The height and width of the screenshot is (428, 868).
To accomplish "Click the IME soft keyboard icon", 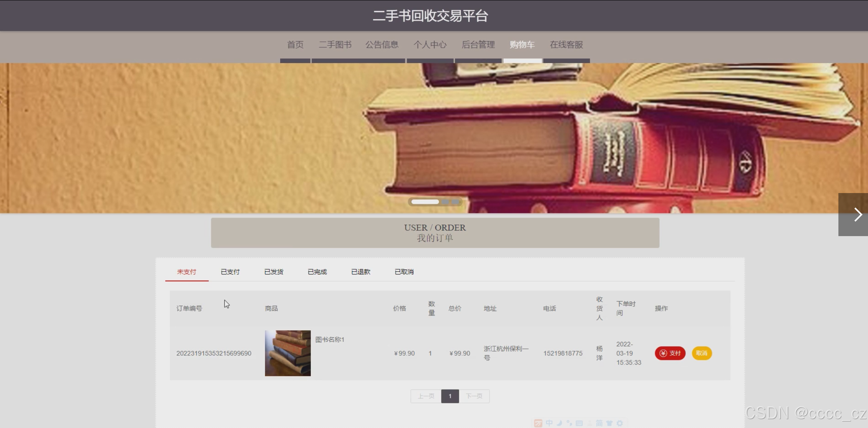I will coord(579,423).
